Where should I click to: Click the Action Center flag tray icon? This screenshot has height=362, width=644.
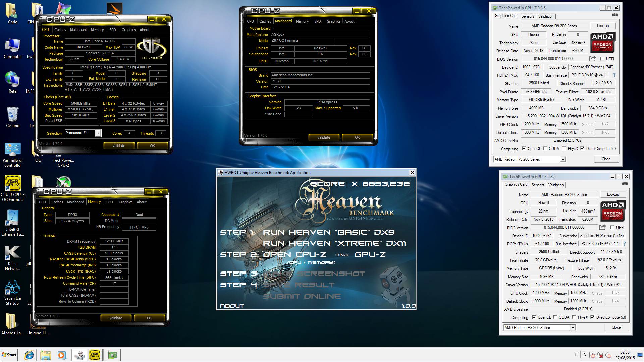pyautogui.click(x=592, y=355)
